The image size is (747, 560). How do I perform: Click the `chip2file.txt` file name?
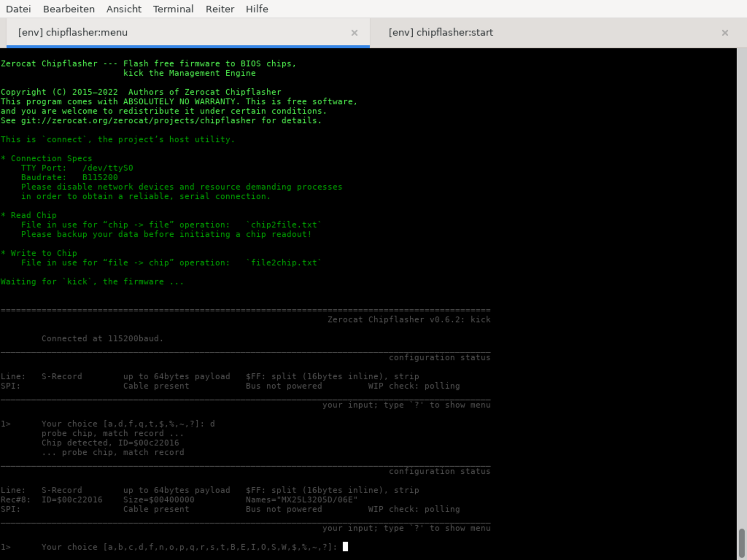(x=283, y=225)
